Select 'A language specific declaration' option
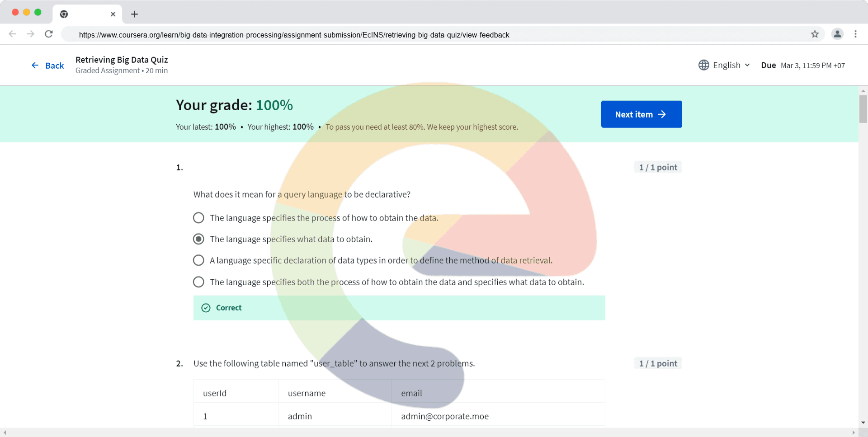Screen dimensions: 868x437 click(198, 260)
